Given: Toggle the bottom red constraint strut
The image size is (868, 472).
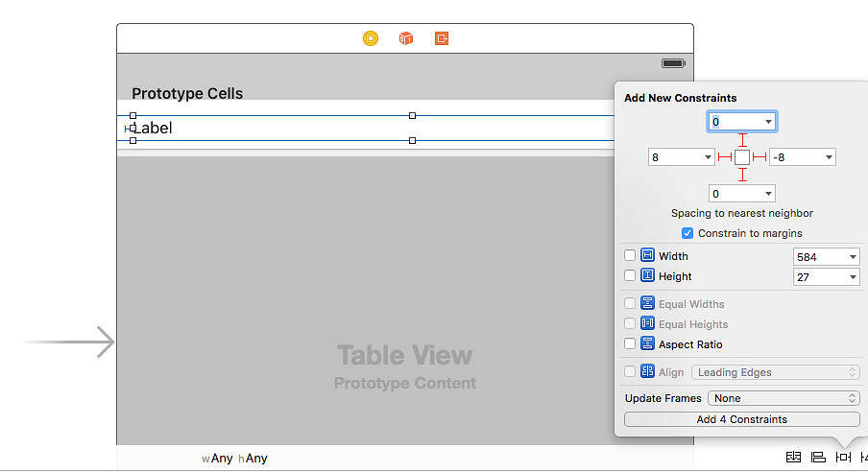Looking at the screenshot, I should [742, 175].
